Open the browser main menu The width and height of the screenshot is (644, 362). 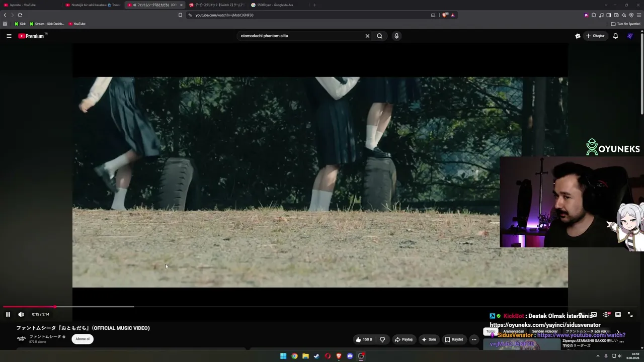point(639,15)
